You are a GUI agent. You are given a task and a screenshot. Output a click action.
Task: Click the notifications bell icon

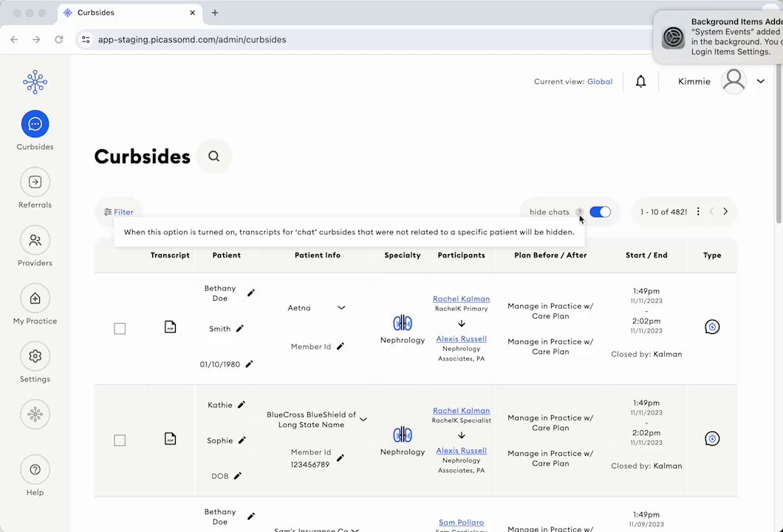click(x=640, y=81)
